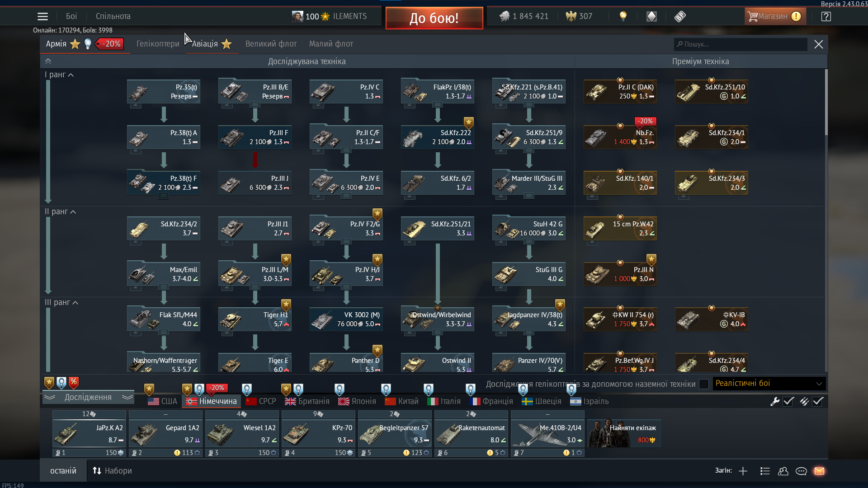Image resolution: width=868 pixels, height=488 pixels.
Task: Select premium 15 cm Pz.W.42
Action: point(620,228)
